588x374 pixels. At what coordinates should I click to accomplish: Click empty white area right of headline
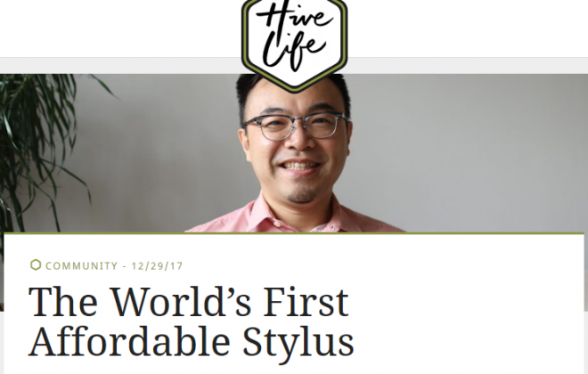click(469, 319)
